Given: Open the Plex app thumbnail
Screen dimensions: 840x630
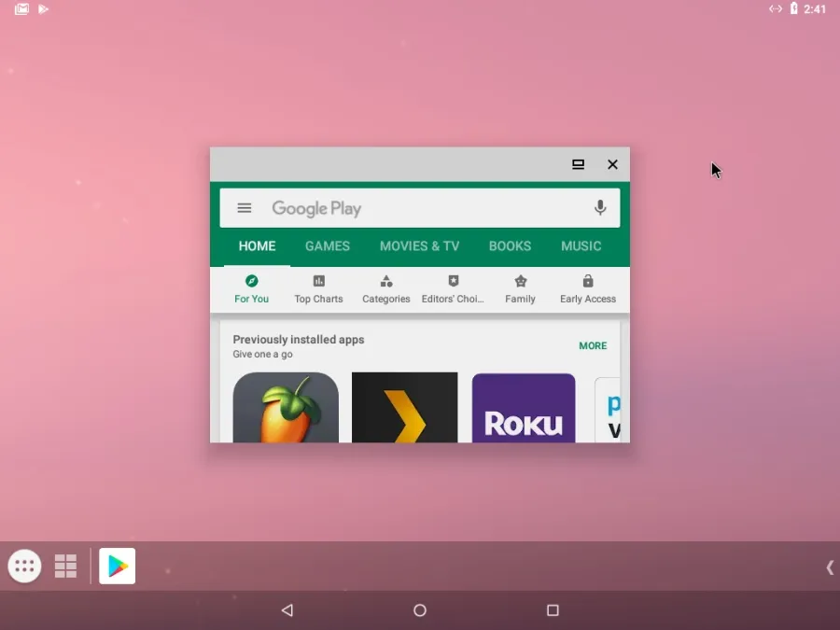Looking at the screenshot, I should 404,408.
